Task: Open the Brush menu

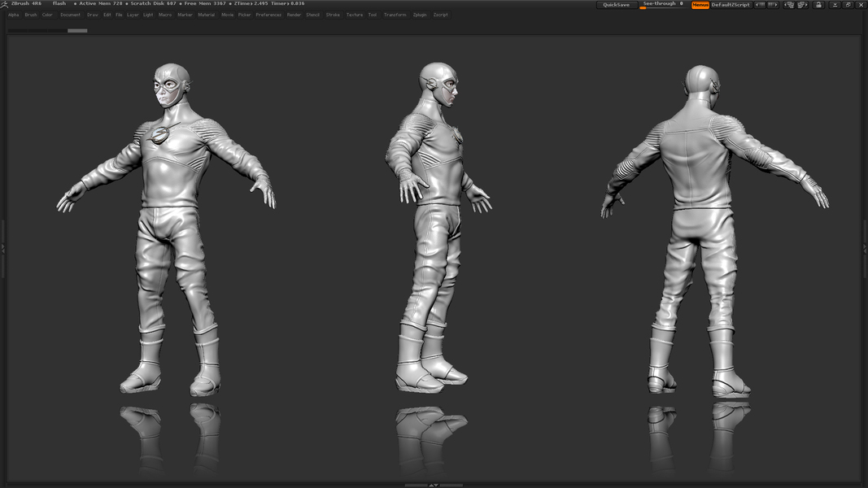Action: point(31,15)
